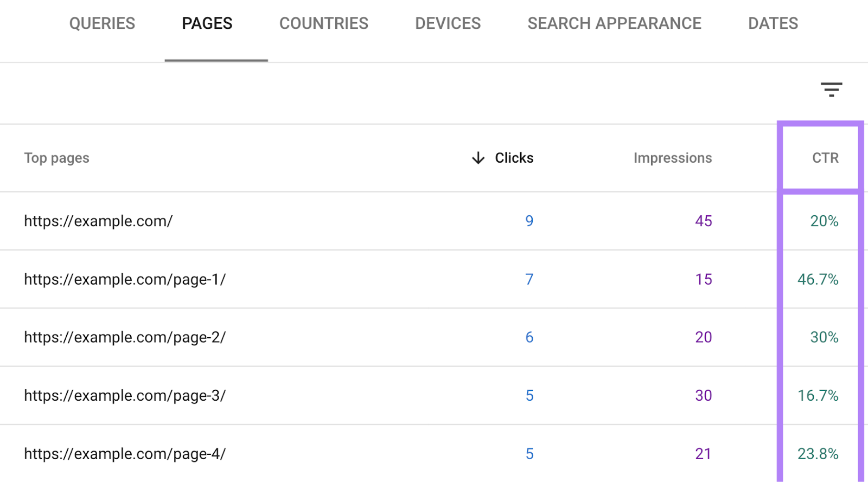This screenshot has height=482, width=868.
Task: Sort by the Impressions column header
Action: click(x=673, y=158)
